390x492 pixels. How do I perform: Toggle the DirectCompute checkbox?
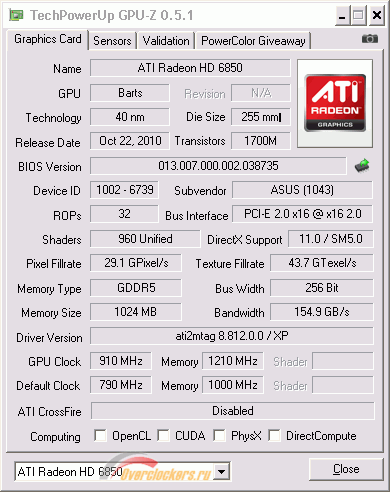pyautogui.click(x=274, y=436)
